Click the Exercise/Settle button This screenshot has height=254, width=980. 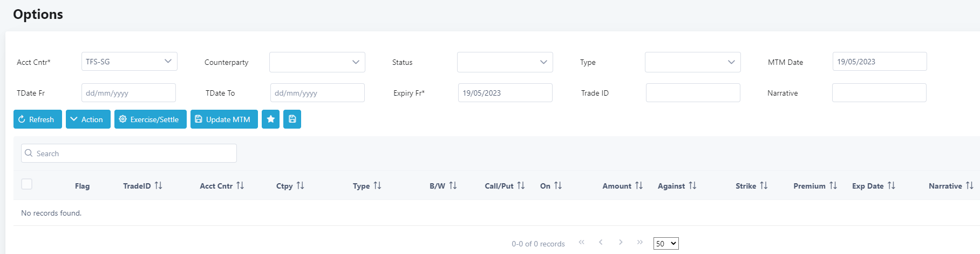point(150,119)
